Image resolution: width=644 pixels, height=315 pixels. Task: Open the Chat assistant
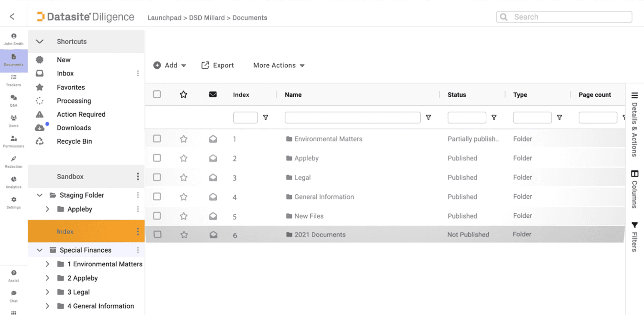click(13, 296)
